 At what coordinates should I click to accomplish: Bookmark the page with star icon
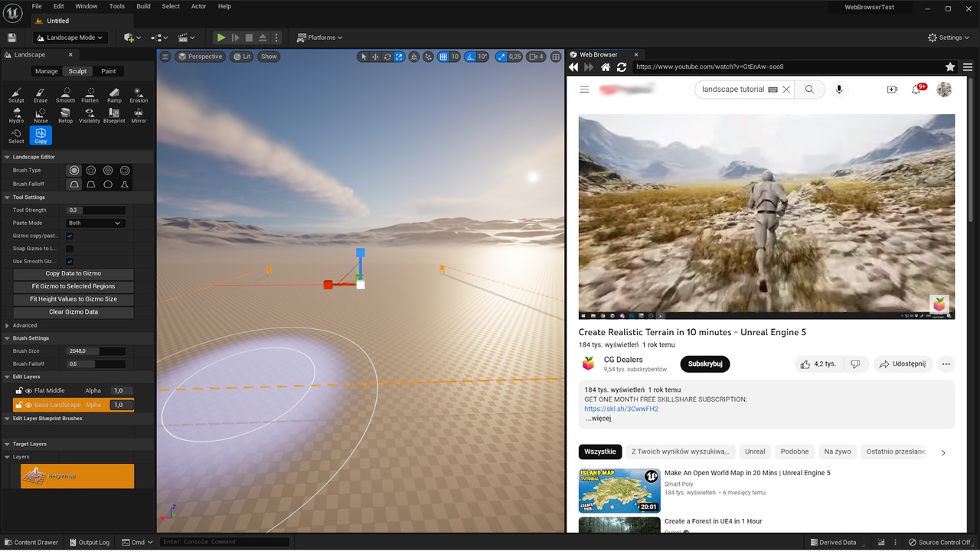tap(950, 67)
